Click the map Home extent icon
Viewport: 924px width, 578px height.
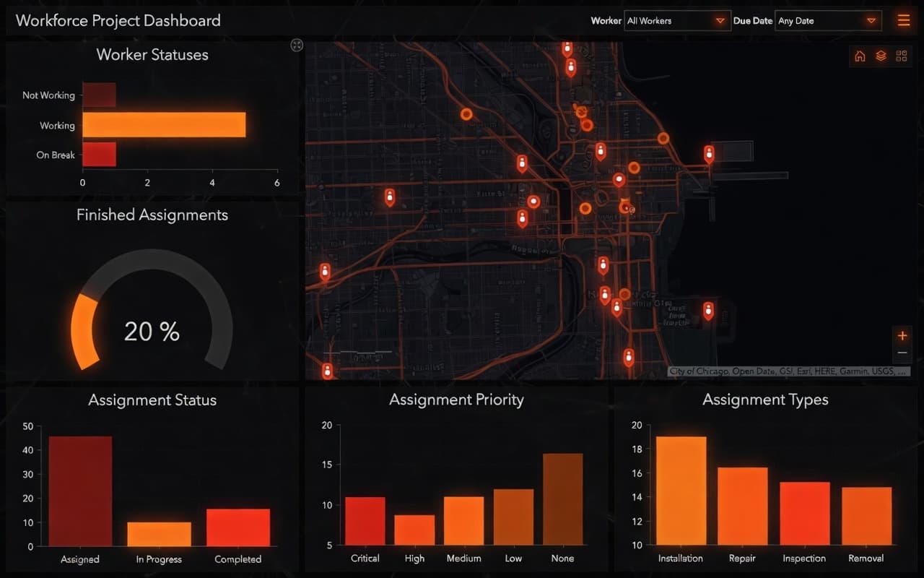(860, 56)
